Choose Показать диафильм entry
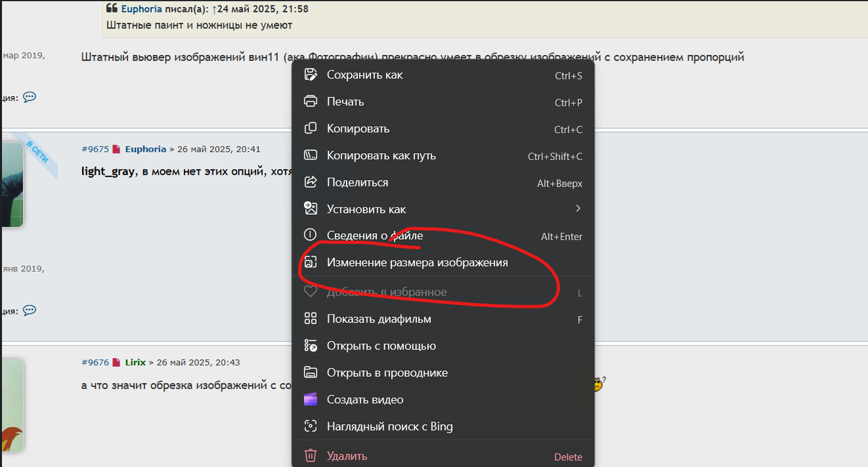868x467 pixels. point(443,319)
